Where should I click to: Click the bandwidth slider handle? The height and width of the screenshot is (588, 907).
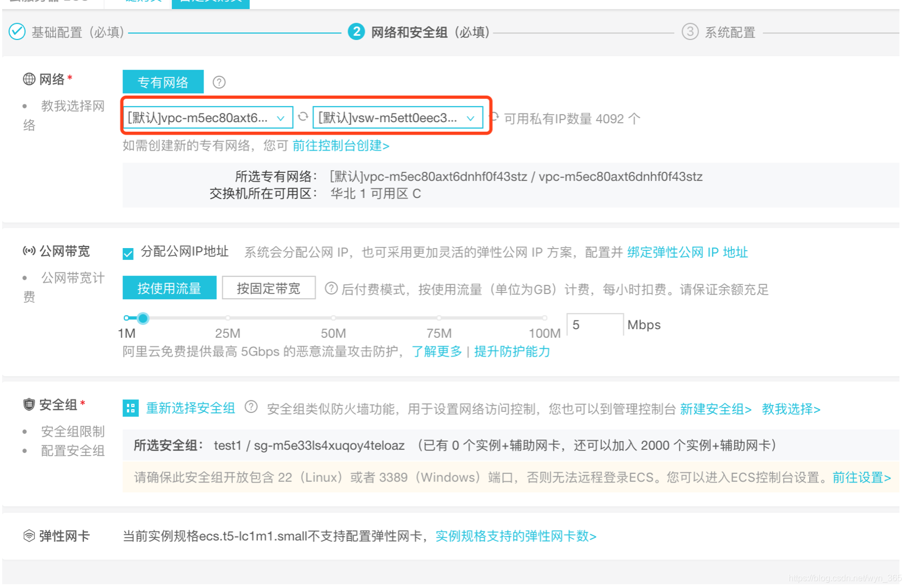pyautogui.click(x=143, y=318)
